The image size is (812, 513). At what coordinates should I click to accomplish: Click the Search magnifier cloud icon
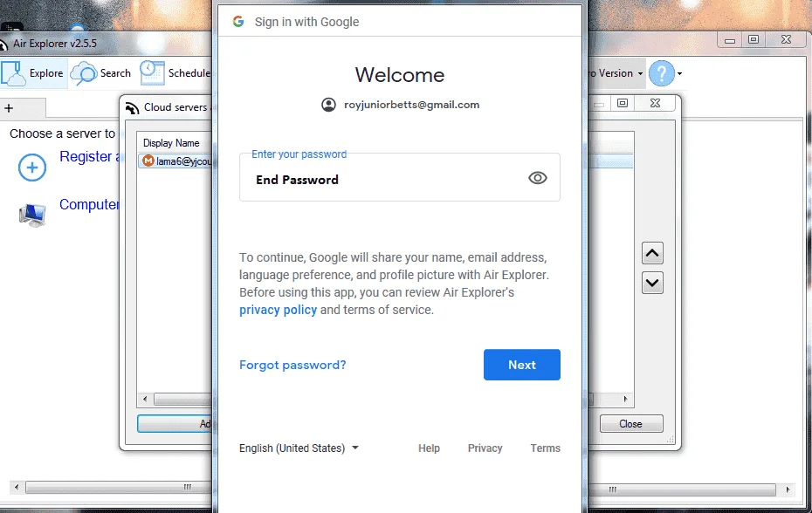[x=83, y=73]
